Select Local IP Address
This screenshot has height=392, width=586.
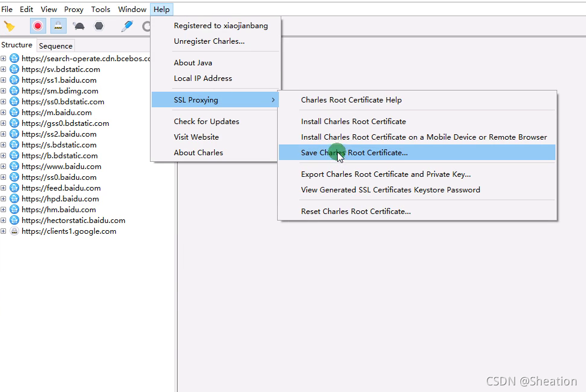(x=215, y=79)
